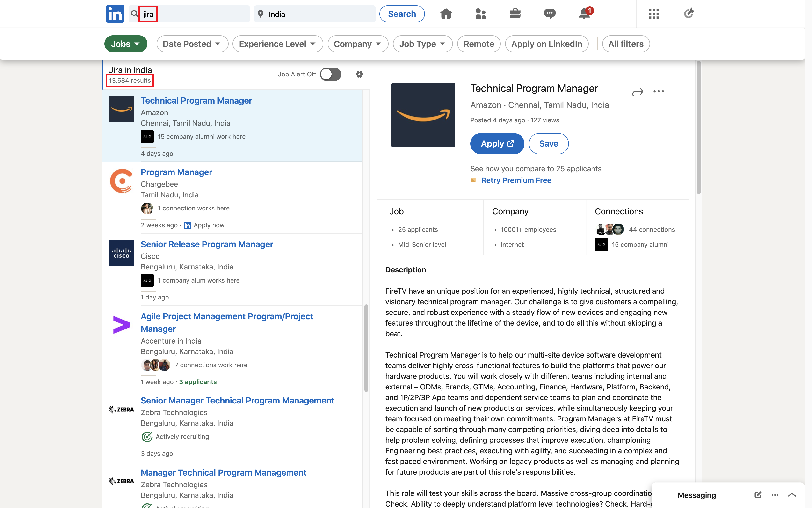The height and width of the screenshot is (508, 812).
Task: Open Manager Technical Program Management listing
Action: coord(224,472)
